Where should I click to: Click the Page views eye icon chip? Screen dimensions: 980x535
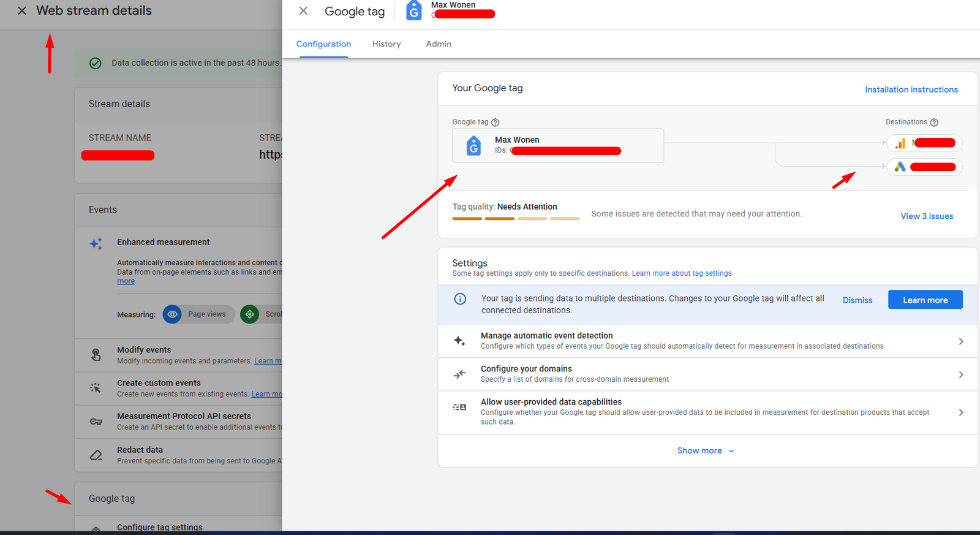tap(173, 314)
